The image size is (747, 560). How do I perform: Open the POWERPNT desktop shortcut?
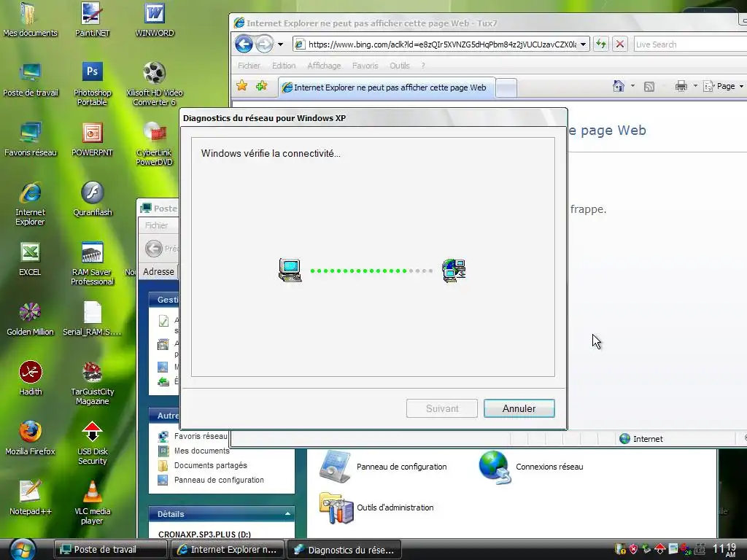92,140
